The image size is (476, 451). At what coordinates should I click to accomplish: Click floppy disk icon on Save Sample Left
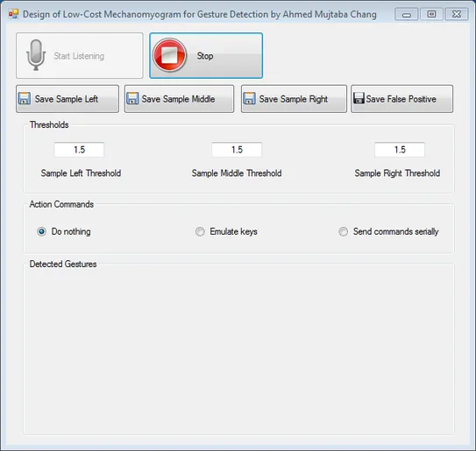[x=25, y=99]
